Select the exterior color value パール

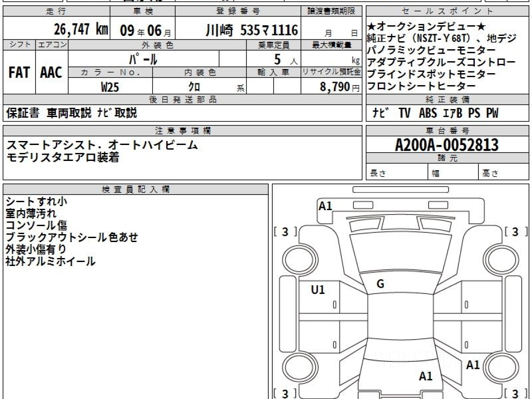tap(143, 59)
